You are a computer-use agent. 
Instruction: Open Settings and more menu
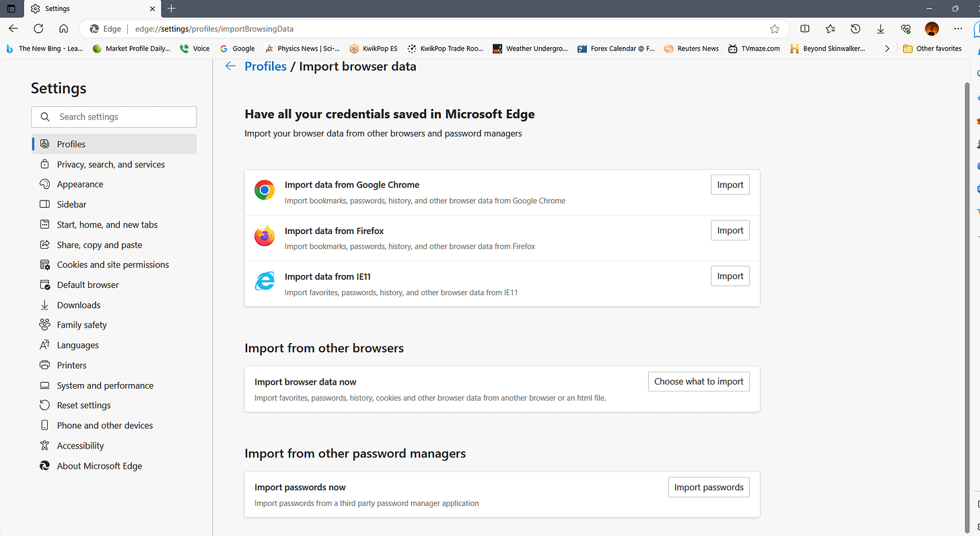pyautogui.click(x=958, y=29)
